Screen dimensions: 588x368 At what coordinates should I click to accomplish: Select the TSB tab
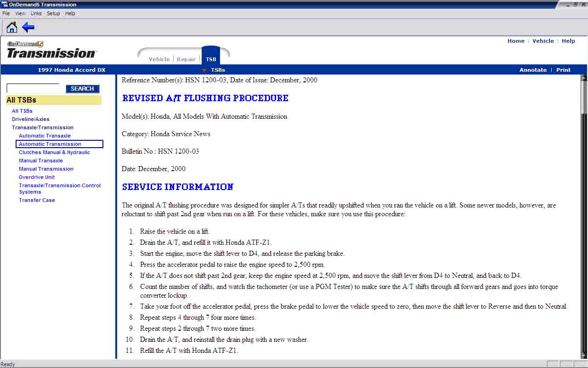coord(211,59)
